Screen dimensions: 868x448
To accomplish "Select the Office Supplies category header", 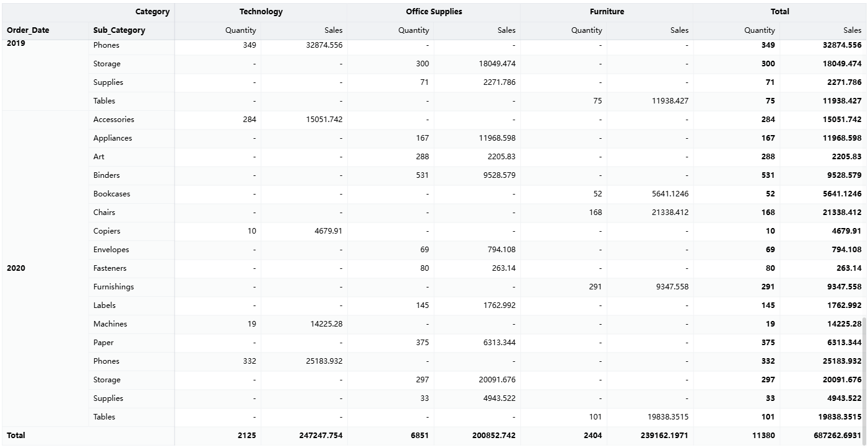I will 433,12.
